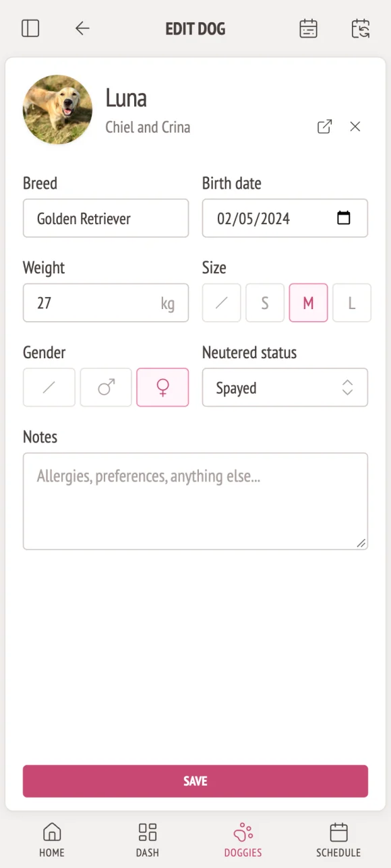Select female gender symbol
Viewport: 391px width, 868px height.
[x=162, y=388]
